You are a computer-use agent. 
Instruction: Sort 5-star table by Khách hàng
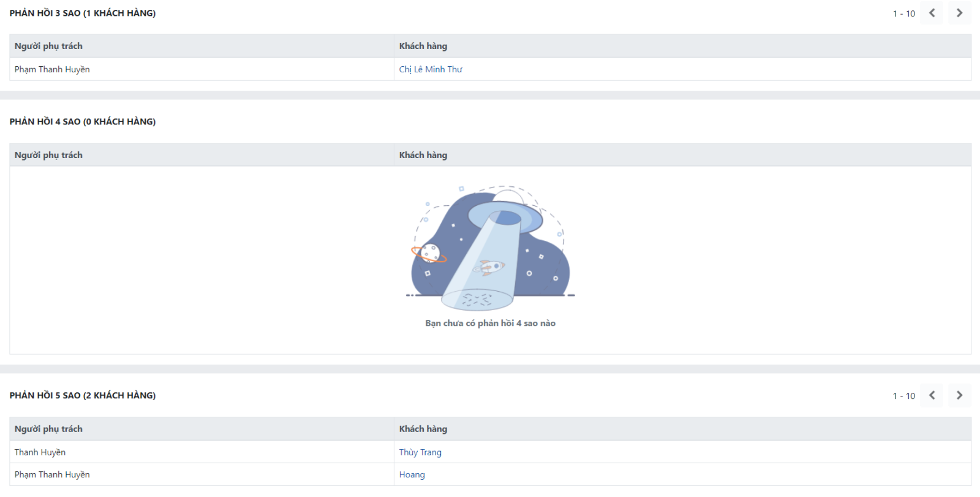423,429
